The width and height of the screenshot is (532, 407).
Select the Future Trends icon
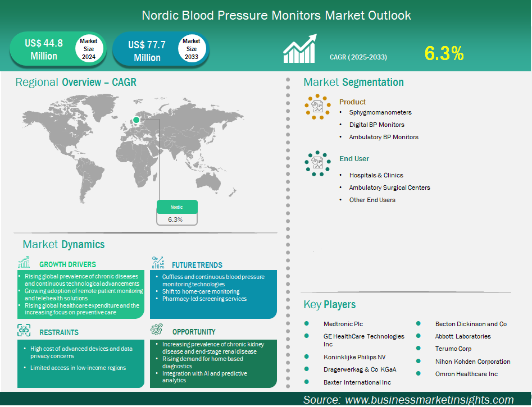tap(158, 263)
